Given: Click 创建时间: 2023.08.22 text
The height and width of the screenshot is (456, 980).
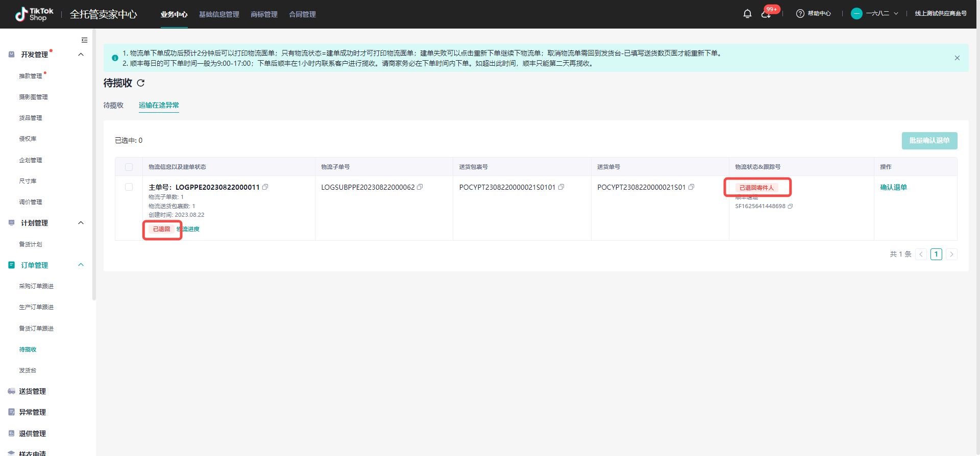Looking at the screenshot, I should pos(177,215).
